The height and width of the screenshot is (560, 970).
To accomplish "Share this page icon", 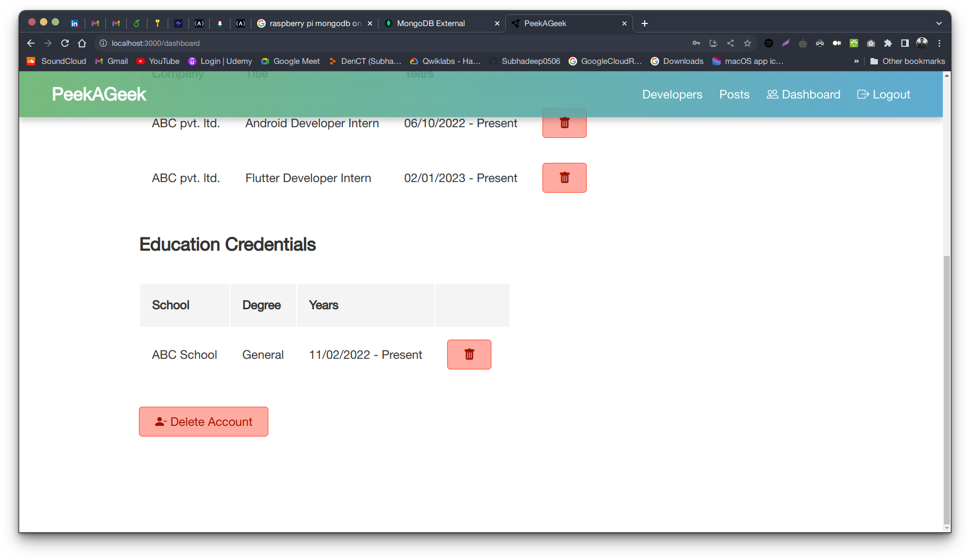I will [730, 43].
